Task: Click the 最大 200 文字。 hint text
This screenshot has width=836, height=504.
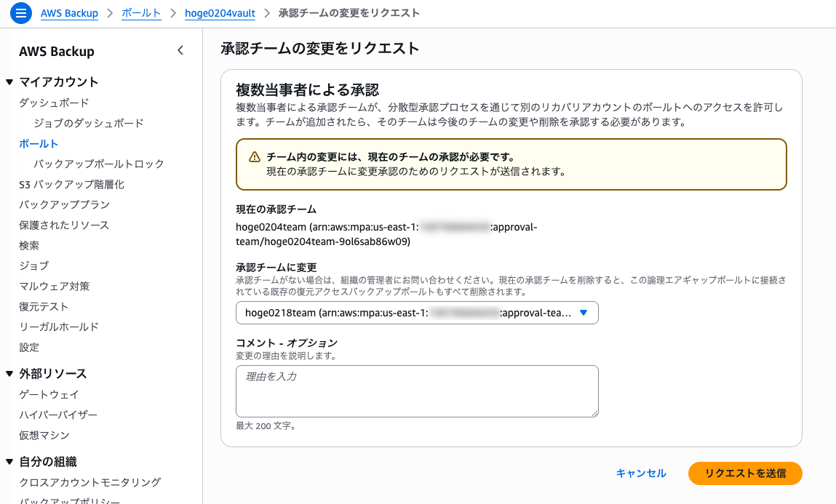Action: 266,426
